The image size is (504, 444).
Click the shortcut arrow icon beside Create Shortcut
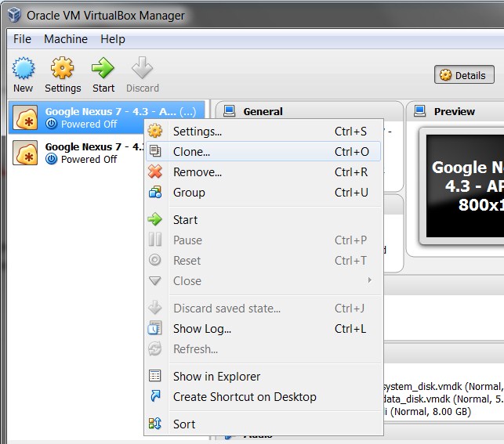(x=155, y=396)
